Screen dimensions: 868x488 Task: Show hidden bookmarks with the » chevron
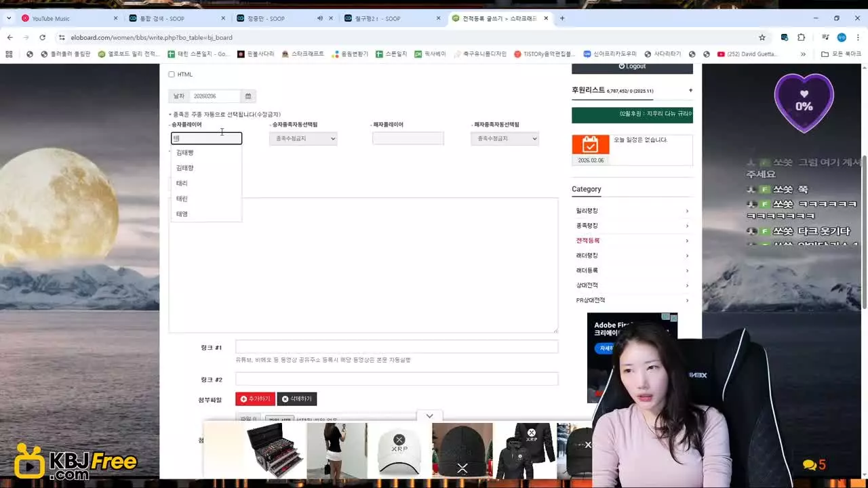point(804,54)
